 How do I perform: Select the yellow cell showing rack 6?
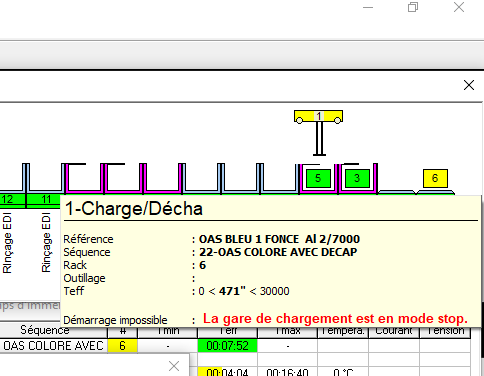coord(122,346)
